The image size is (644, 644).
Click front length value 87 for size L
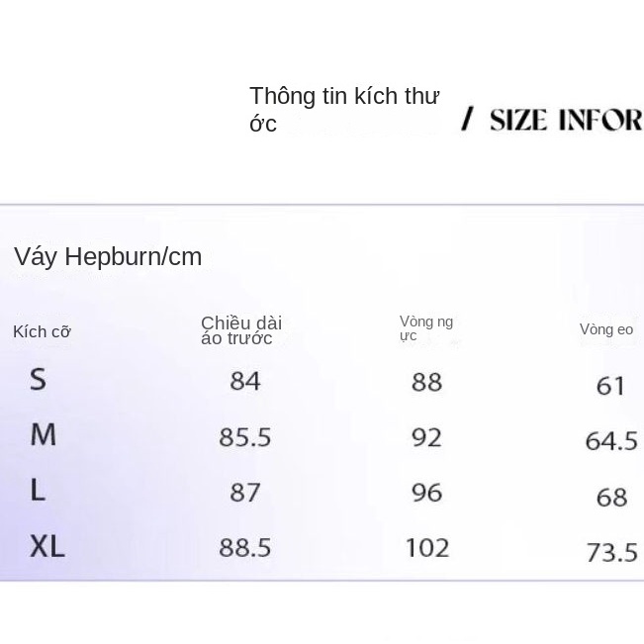[244, 493]
